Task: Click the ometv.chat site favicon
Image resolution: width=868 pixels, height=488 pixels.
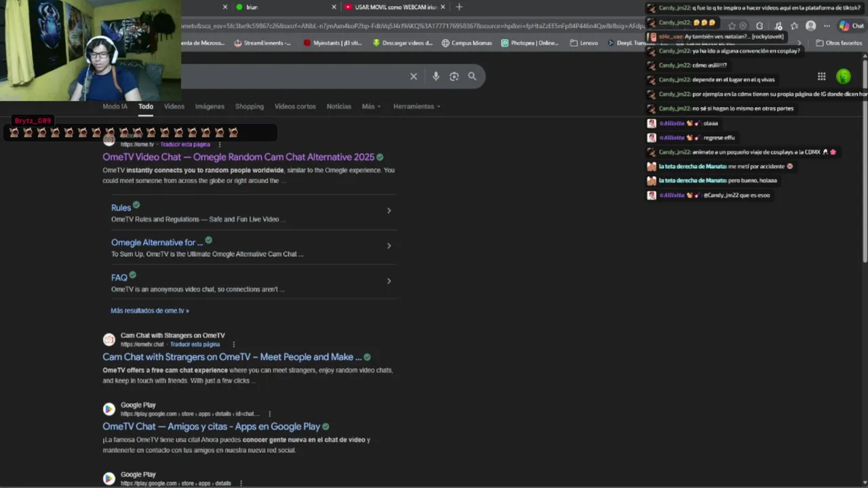Action: [108, 340]
